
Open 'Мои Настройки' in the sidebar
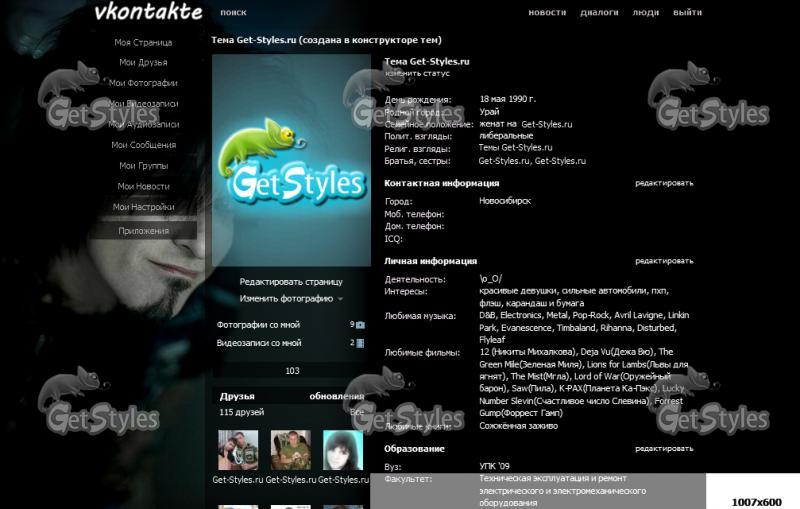tap(143, 207)
